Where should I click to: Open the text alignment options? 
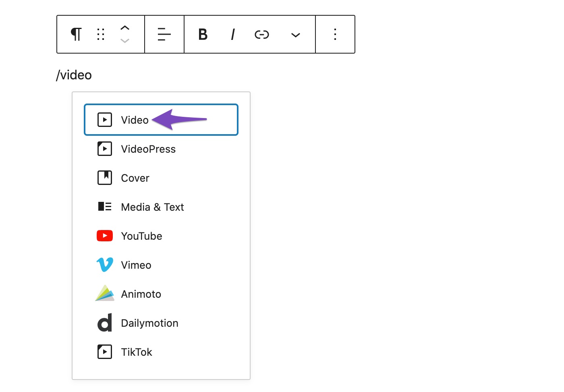click(x=164, y=34)
